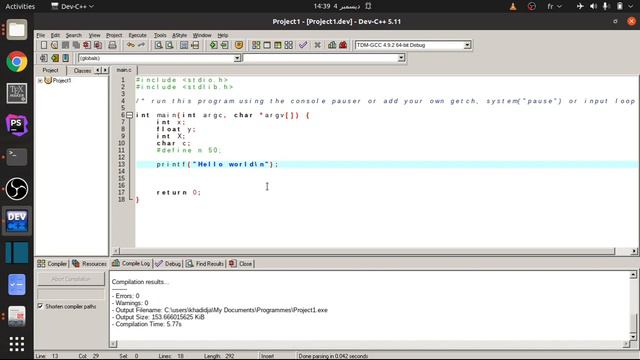Click the compile log vertical scrollbar down arrow

(x=633, y=336)
